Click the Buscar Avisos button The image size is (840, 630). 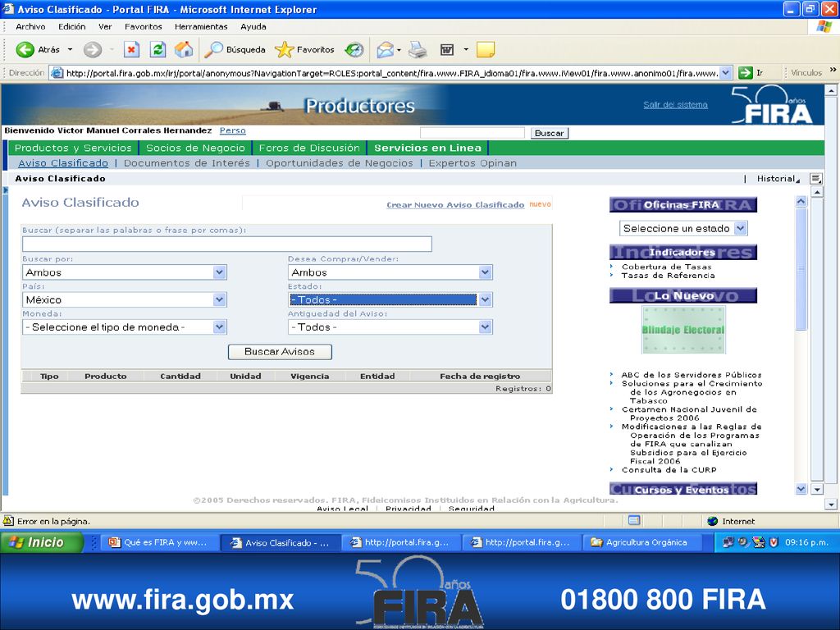pyautogui.click(x=280, y=351)
